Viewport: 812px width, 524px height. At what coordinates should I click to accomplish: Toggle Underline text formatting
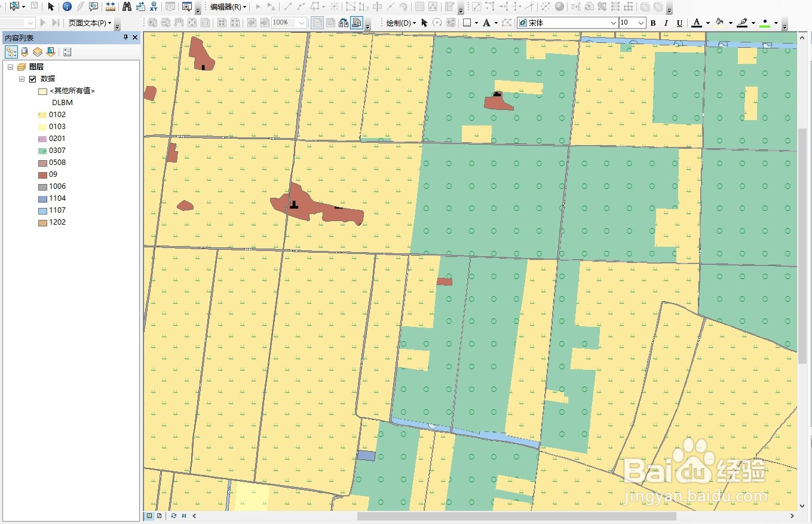679,23
